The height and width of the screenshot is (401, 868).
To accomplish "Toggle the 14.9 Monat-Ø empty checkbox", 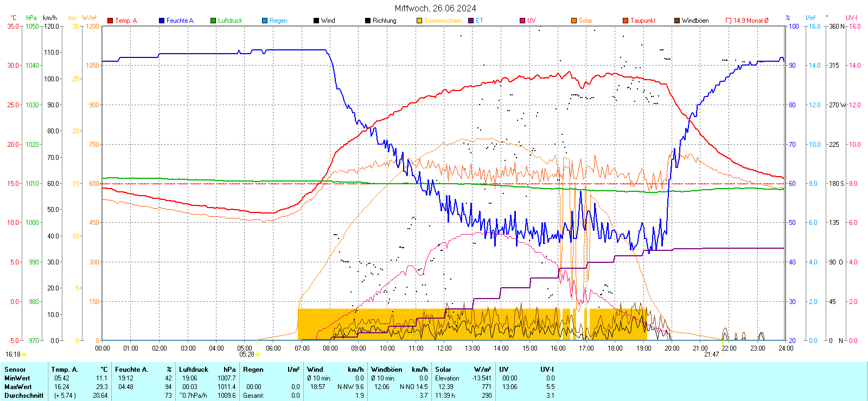I will point(729,21).
